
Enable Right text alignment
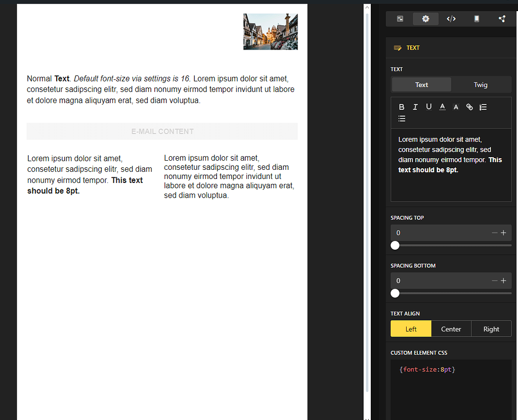point(491,329)
